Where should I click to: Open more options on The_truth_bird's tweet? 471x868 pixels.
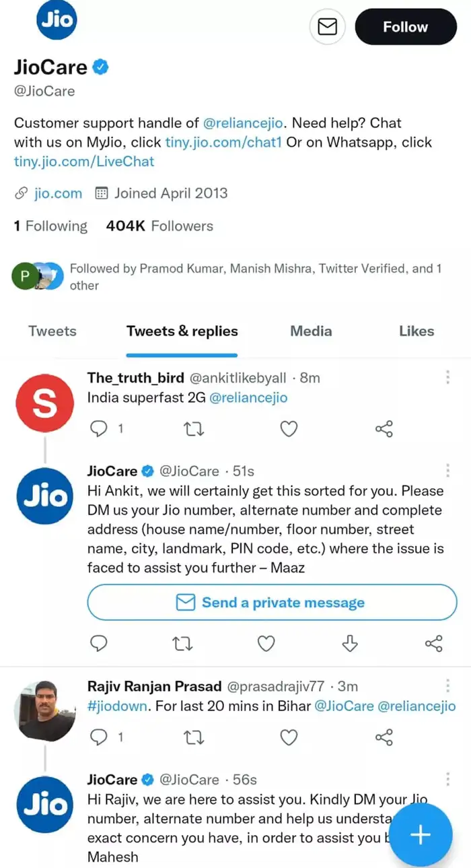447,378
